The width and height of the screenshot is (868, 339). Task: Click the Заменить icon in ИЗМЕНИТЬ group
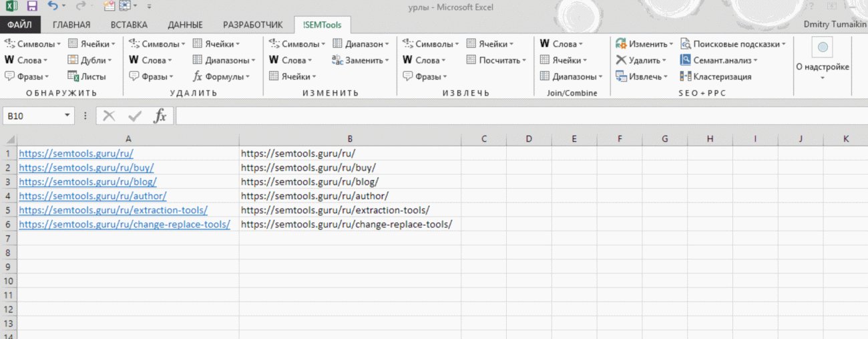pyautogui.click(x=338, y=60)
